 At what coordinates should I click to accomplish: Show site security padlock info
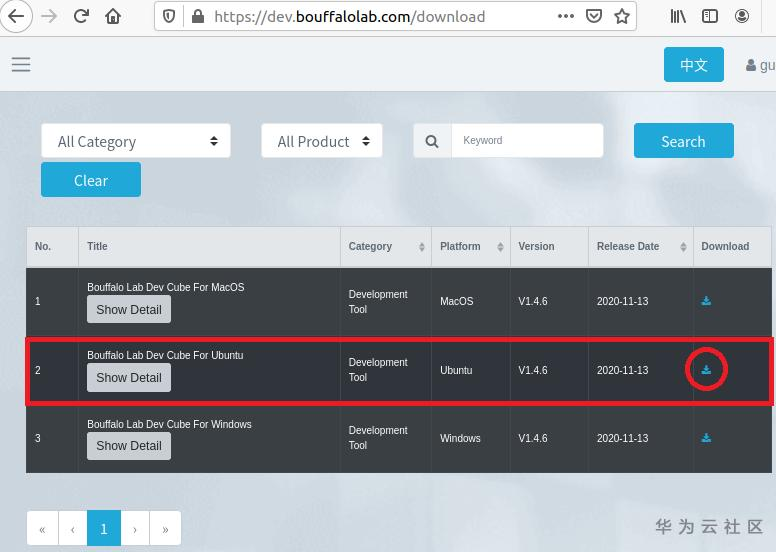click(x=197, y=17)
